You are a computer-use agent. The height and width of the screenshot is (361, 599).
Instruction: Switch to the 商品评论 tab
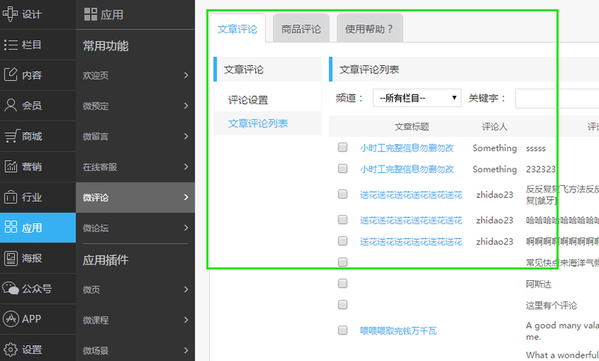301,29
